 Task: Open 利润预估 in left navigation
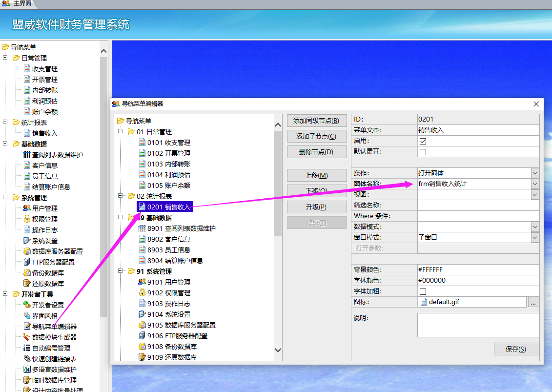click(x=45, y=101)
